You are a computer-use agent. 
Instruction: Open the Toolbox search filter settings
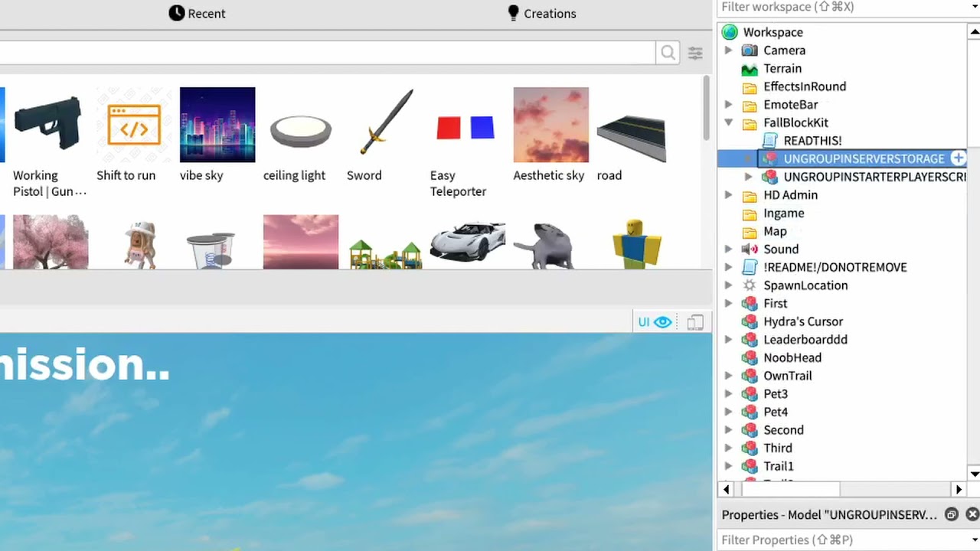coord(695,53)
